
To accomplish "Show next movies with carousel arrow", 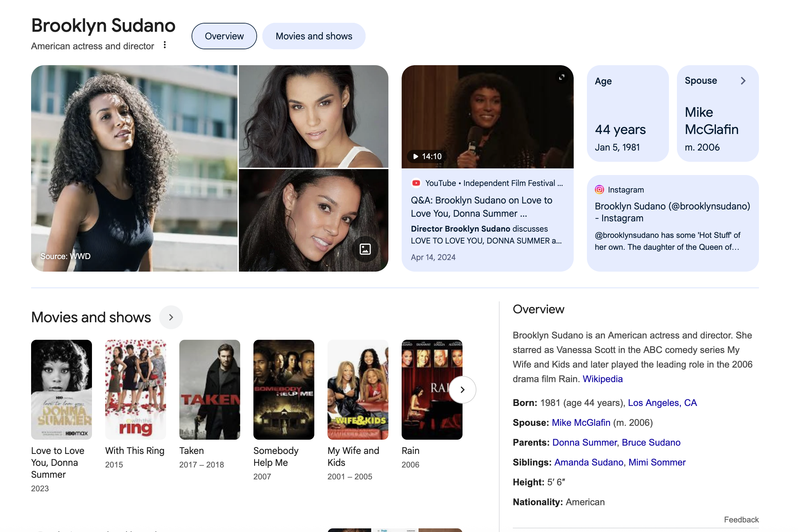I will [x=463, y=389].
